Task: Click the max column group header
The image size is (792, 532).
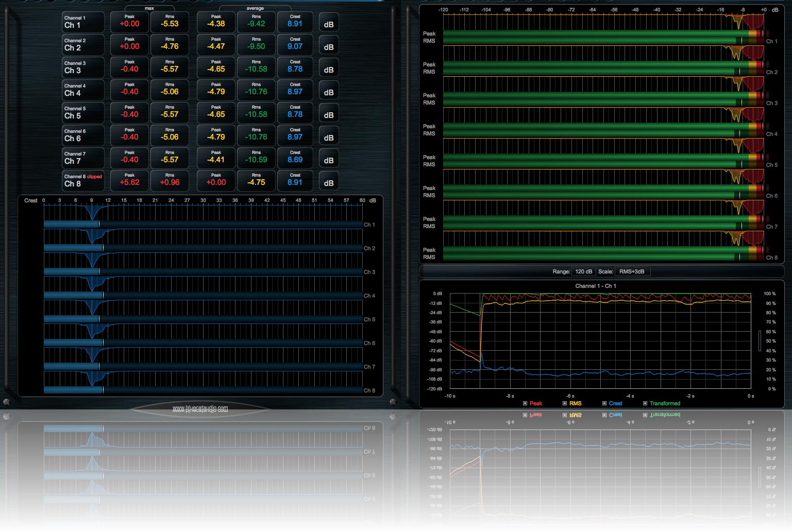Action: point(149,8)
